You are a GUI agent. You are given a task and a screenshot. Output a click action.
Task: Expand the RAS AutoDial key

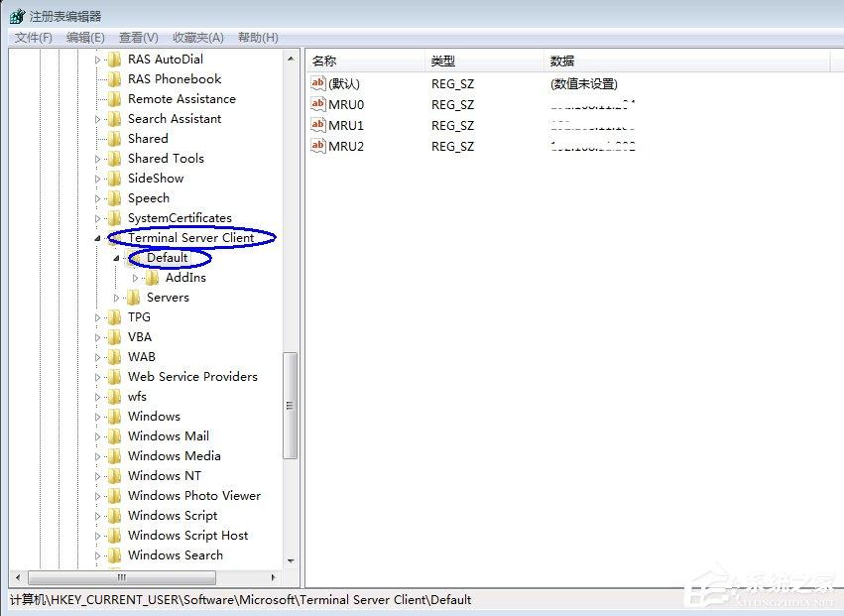[x=97, y=60]
